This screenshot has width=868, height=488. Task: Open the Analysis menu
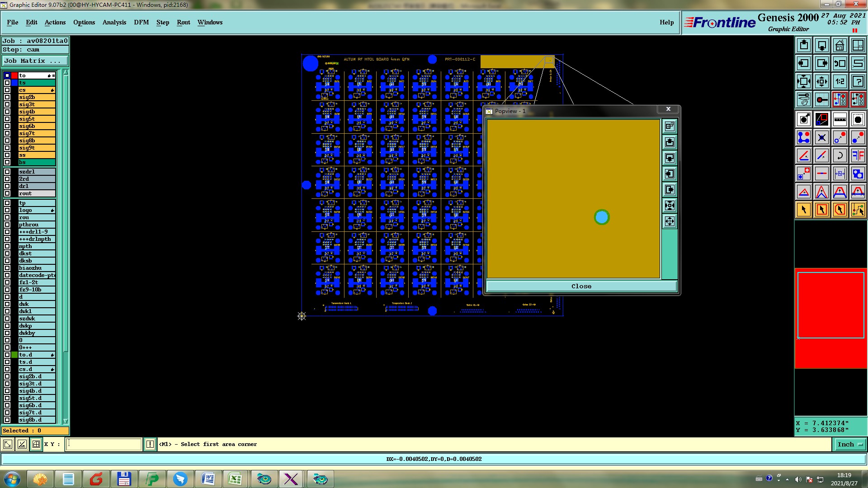[114, 22]
